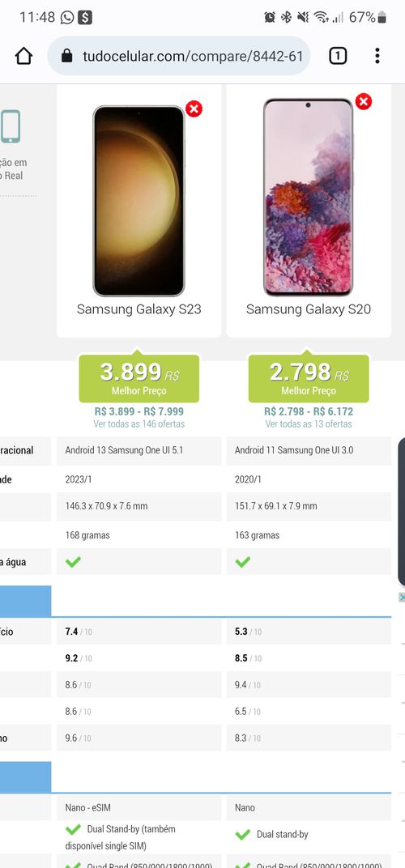The image size is (405, 868).
Task: Tap the battery indicator in status bar
Action: tap(382, 18)
